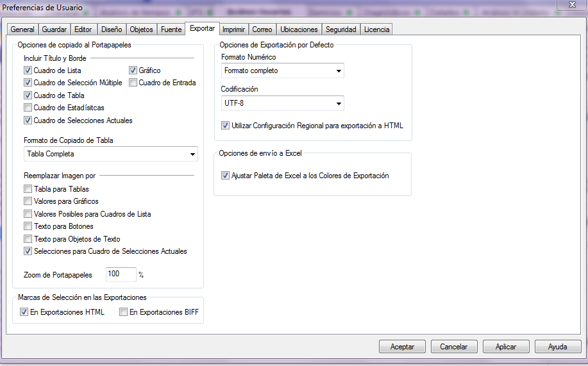Open the Objetos tab

click(141, 29)
